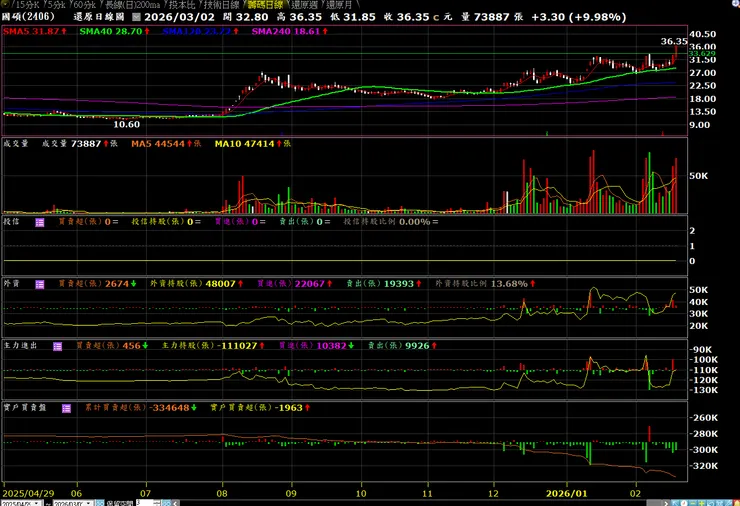Click the 36.35 high price label on the chart

point(674,42)
